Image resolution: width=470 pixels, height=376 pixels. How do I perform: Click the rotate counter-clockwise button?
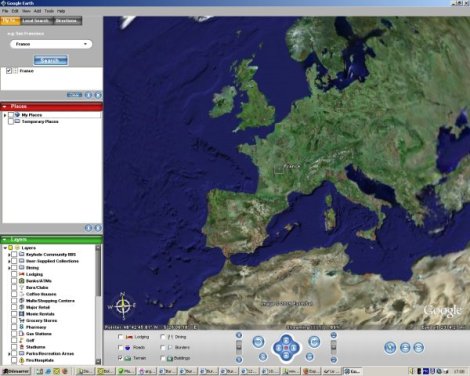click(x=258, y=341)
